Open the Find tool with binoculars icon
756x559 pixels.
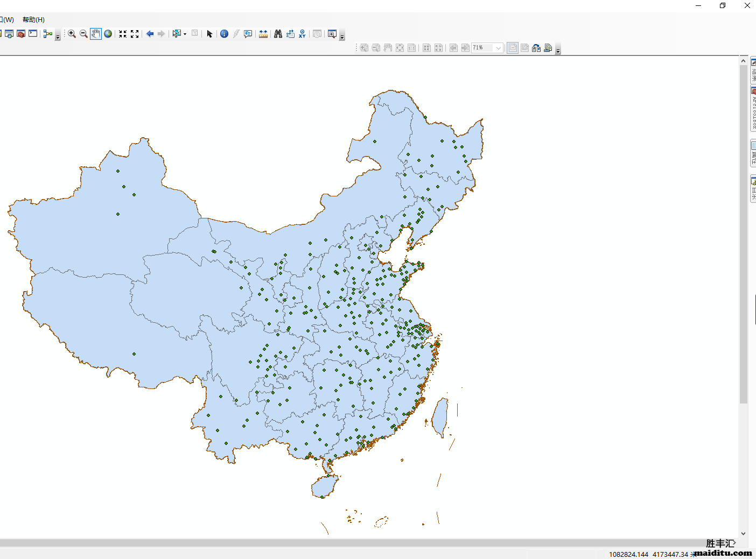coord(278,34)
